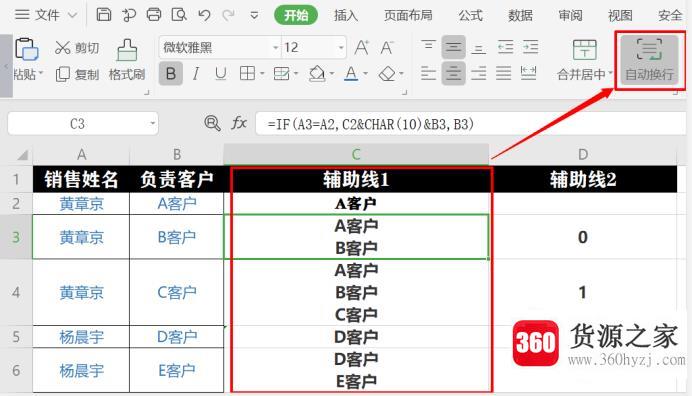Switch to the 插入 tab

click(x=346, y=15)
